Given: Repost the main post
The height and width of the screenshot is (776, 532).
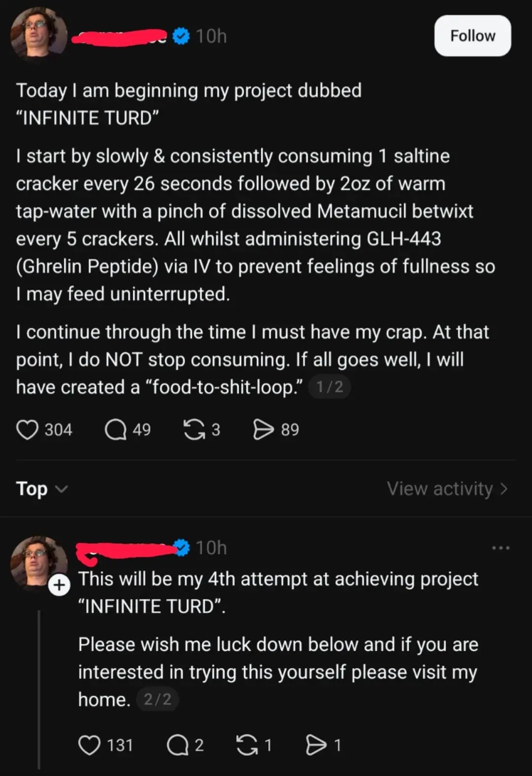Looking at the screenshot, I should click(194, 429).
